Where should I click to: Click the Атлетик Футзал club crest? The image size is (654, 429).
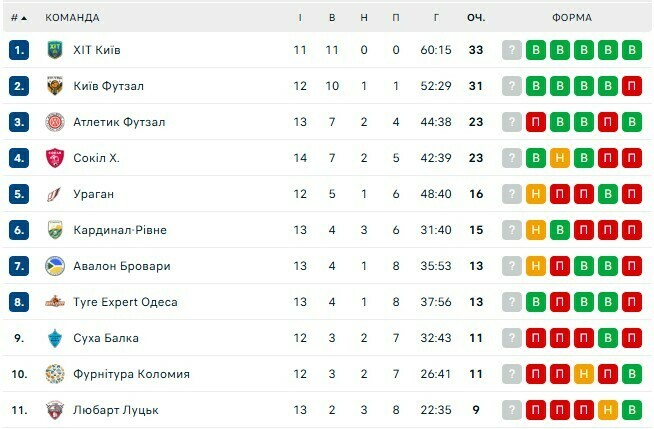[x=55, y=122]
